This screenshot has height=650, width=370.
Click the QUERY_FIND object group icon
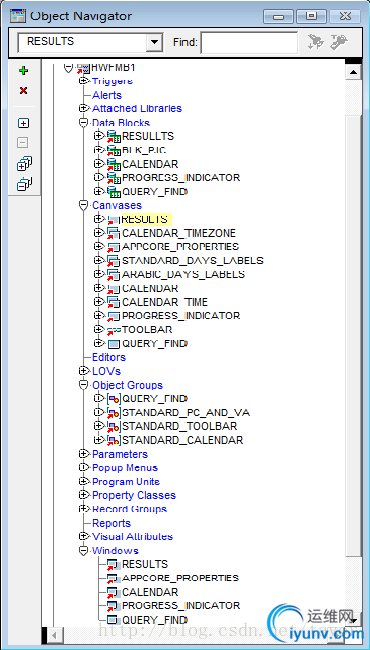click(114, 399)
